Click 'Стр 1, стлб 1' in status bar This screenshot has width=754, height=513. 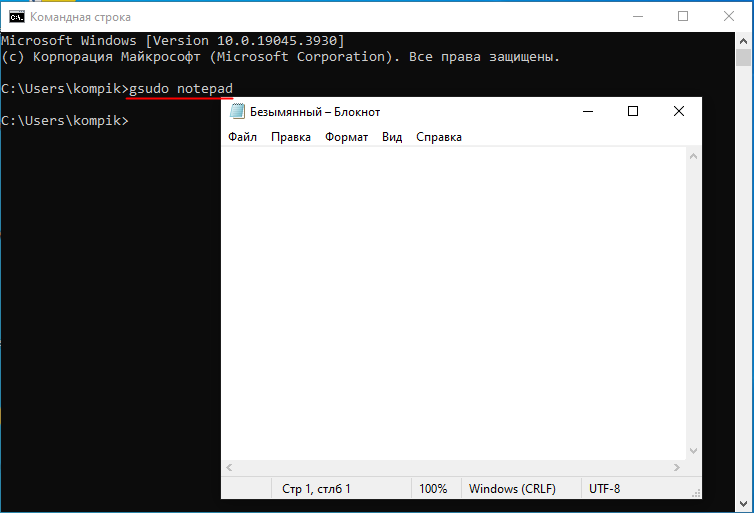316,489
